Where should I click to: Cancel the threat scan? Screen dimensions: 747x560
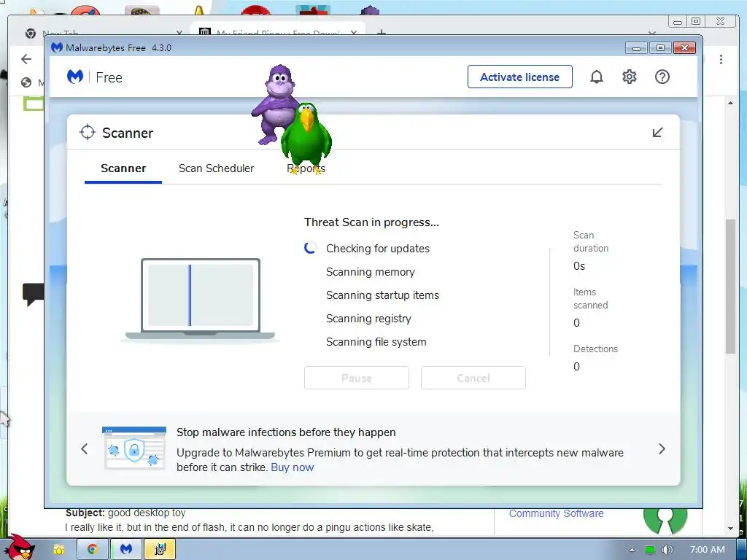coord(473,378)
